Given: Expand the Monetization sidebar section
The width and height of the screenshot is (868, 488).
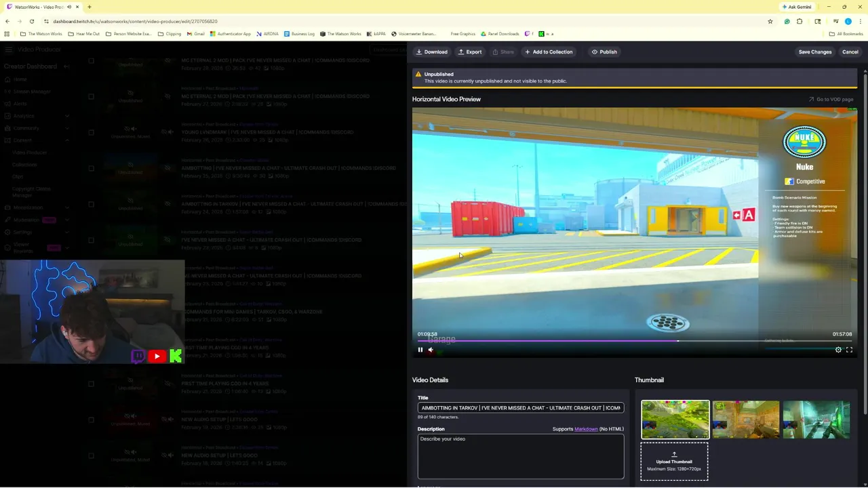Looking at the screenshot, I should [x=66, y=207].
